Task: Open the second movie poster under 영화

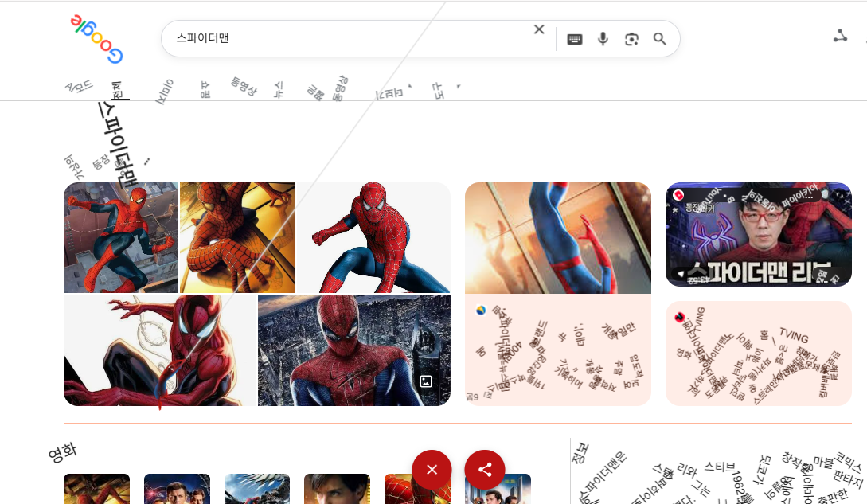Action: (177, 489)
